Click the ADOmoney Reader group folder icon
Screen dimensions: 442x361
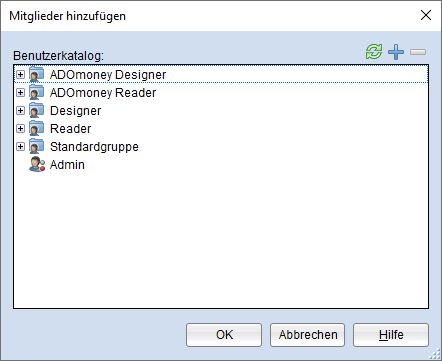[36, 92]
